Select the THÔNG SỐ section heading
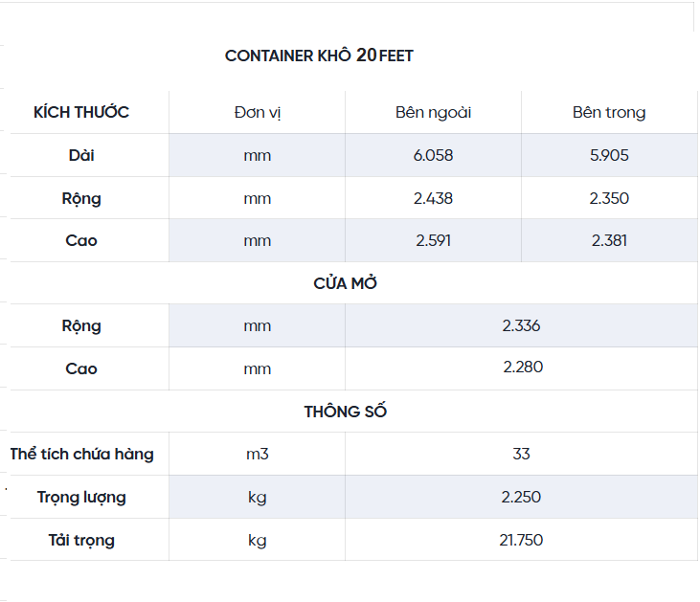The image size is (700, 602). (346, 412)
